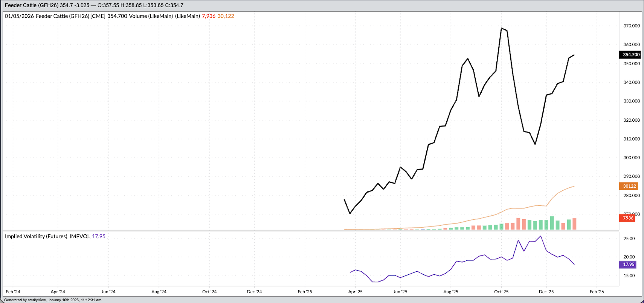Click the 01/05/2026 date in the chart legend

click(x=19, y=16)
